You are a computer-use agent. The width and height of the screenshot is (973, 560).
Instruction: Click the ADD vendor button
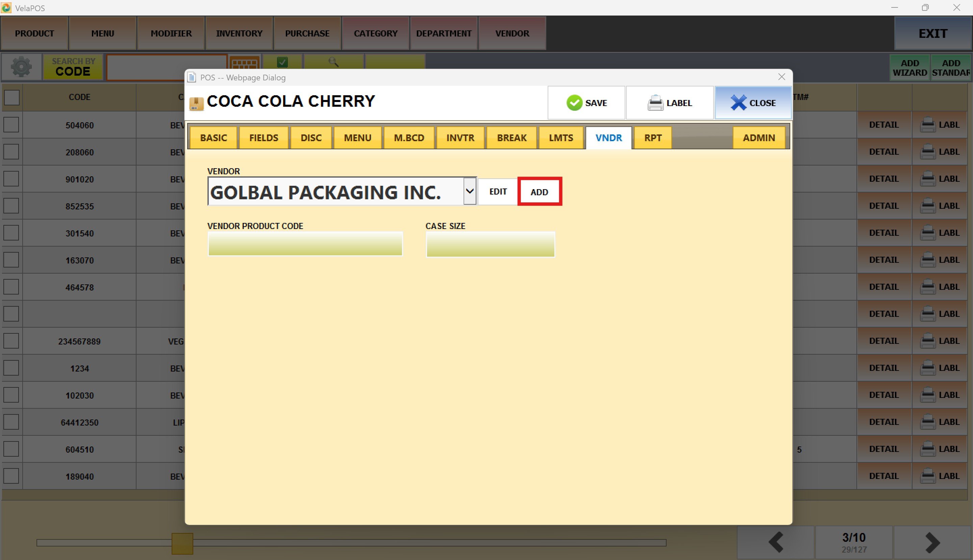540,192
